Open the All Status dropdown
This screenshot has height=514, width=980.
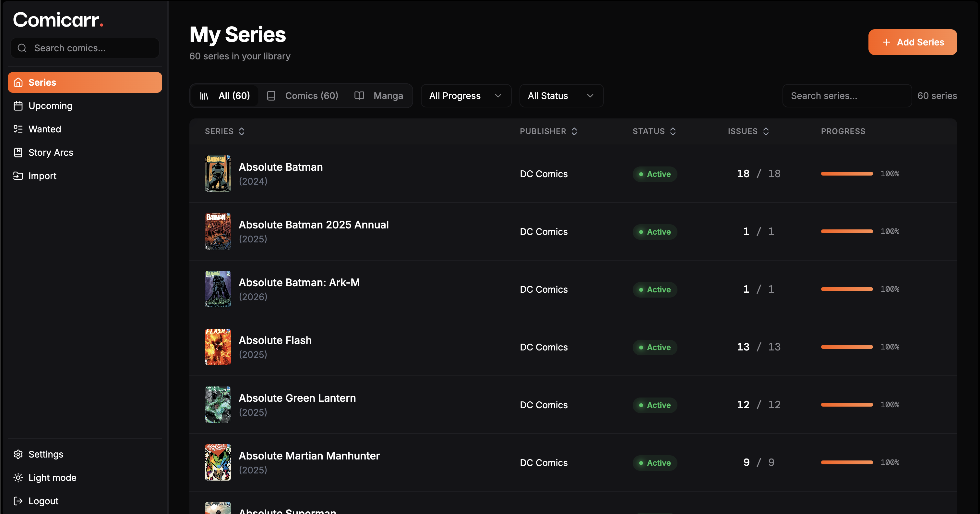click(x=561, y=96)
